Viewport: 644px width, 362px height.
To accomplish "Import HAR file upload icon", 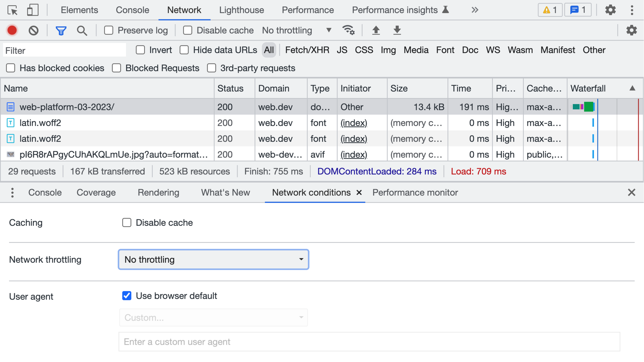I will point(376,30).
